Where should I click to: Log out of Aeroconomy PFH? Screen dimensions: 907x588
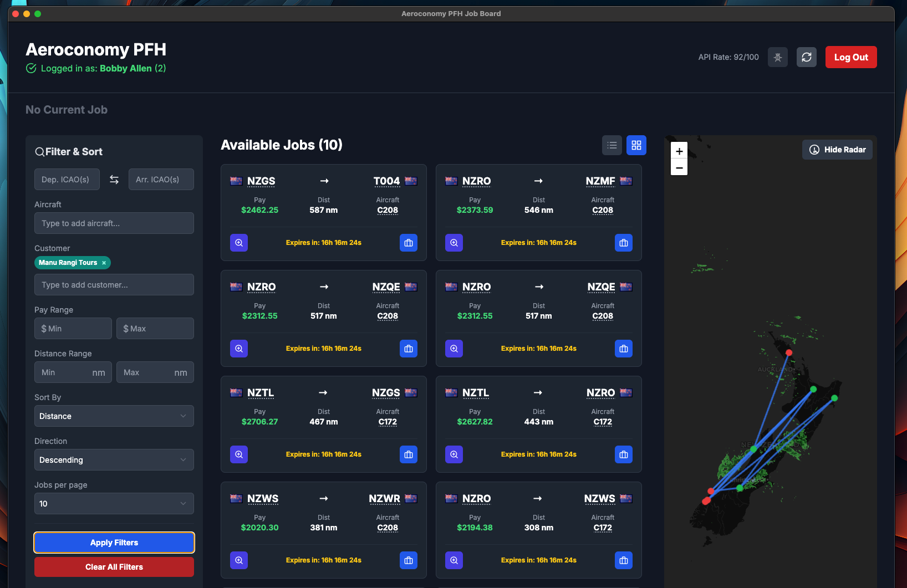click(851, 57)
